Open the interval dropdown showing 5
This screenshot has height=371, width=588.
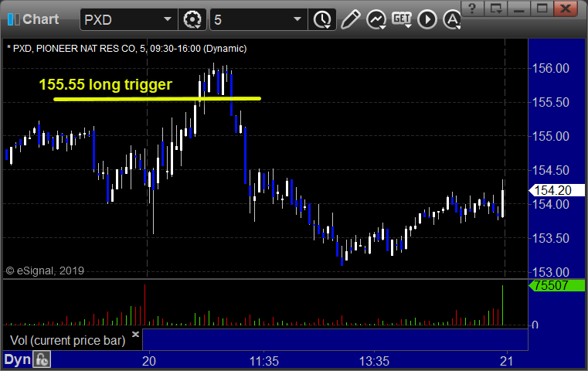(297, 19)
